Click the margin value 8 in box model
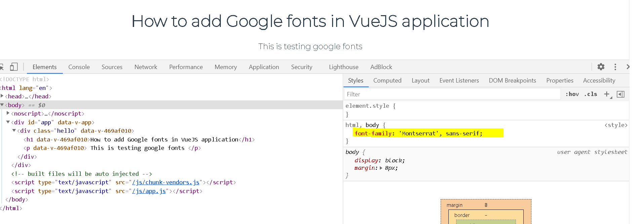Viewport: 644px width, 224px height. [x=486, y=205]
